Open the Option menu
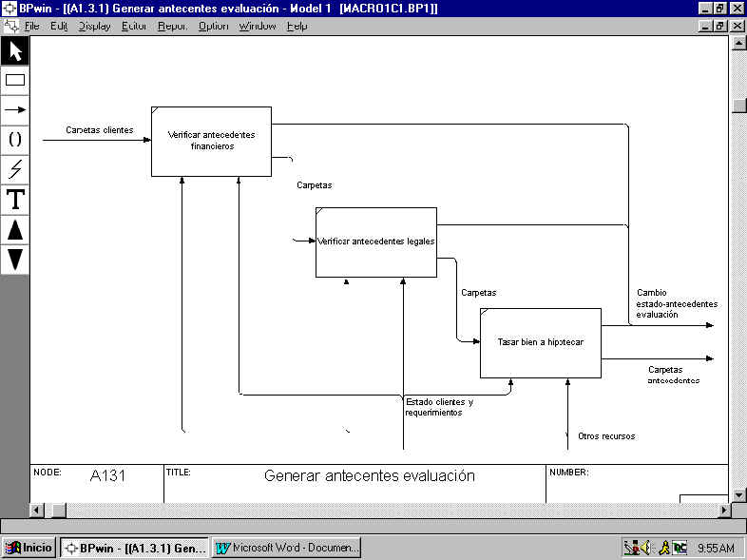 (214, 26)
